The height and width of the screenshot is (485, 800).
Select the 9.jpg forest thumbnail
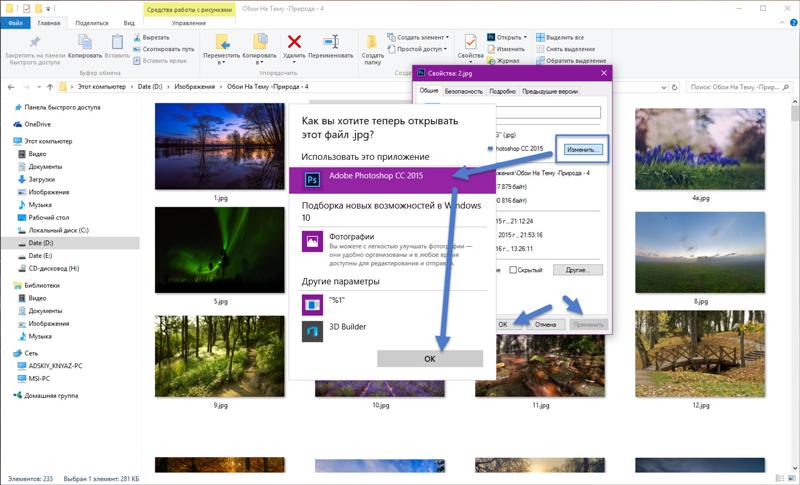[x=219, y=356]
